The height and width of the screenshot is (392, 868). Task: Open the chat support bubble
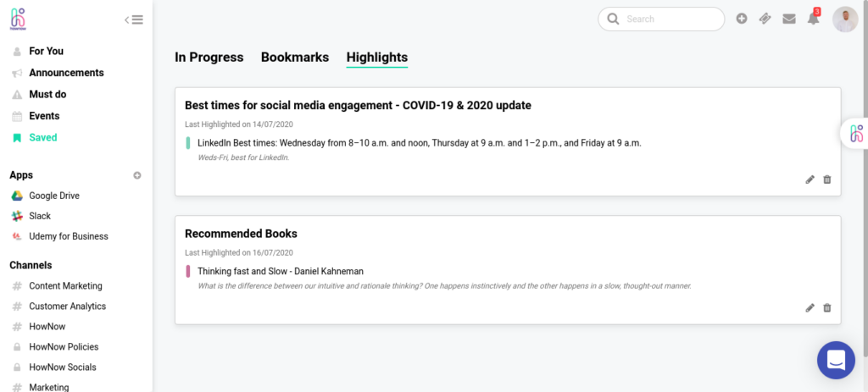click(x=836, y=360)
